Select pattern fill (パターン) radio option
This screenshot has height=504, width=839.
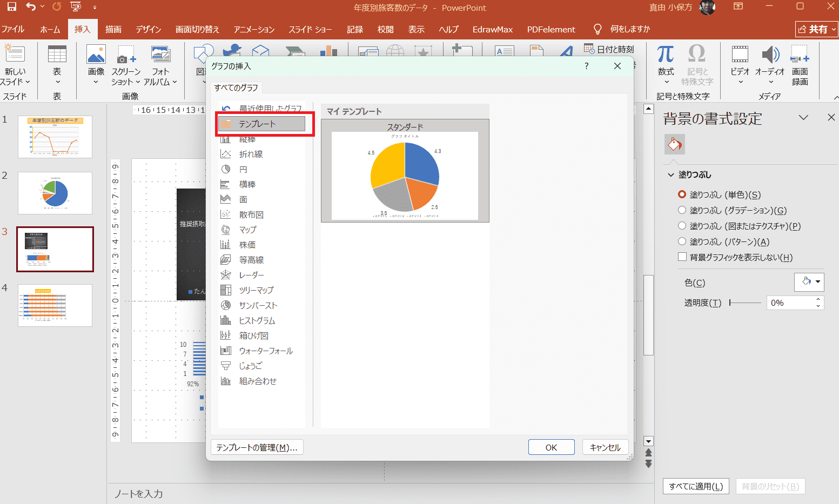coord(682,241)
